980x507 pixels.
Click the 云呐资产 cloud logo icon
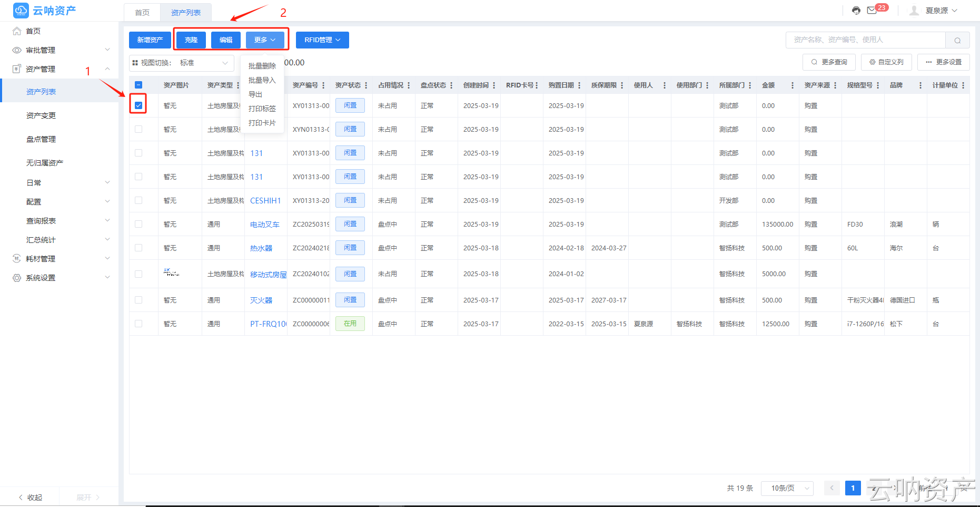pos(21,11)
